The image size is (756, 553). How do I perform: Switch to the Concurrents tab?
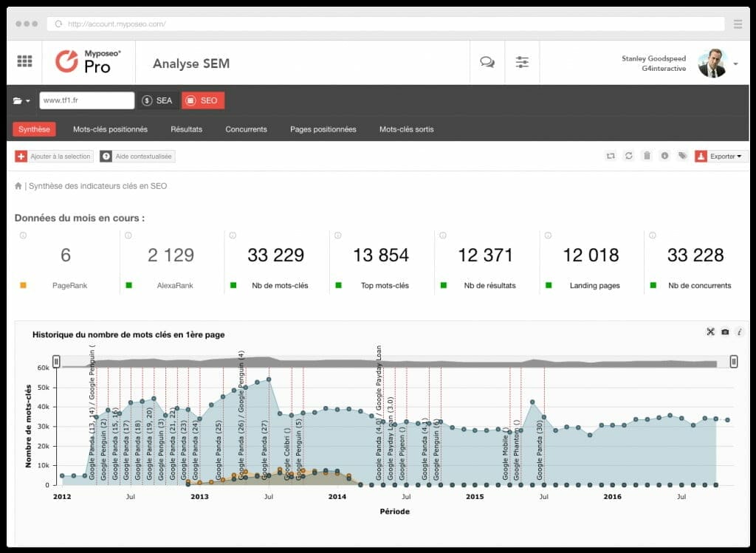point(246,129)
